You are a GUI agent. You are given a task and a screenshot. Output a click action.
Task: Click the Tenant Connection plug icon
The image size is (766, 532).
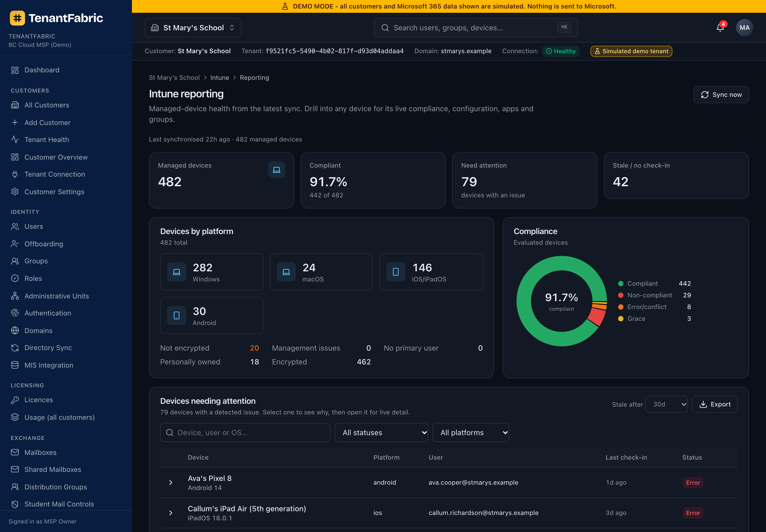(x=15, y=174)
